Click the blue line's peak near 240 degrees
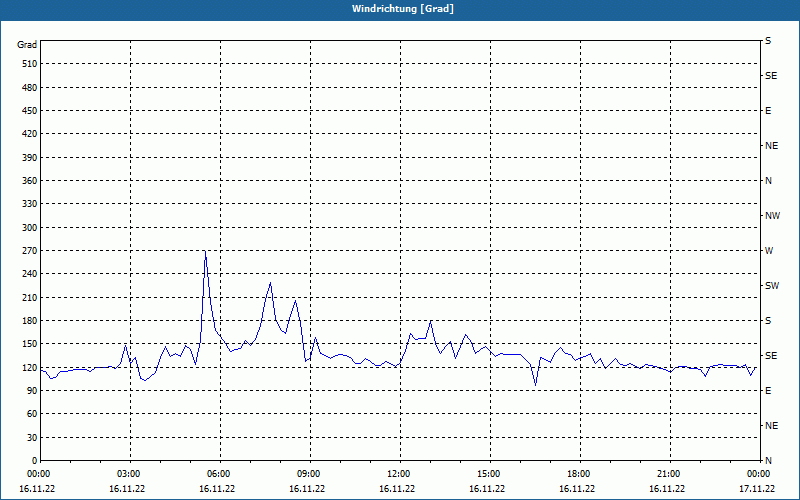Image resolution: width=800 pixels, height=500 pixels. coord(270,283)
